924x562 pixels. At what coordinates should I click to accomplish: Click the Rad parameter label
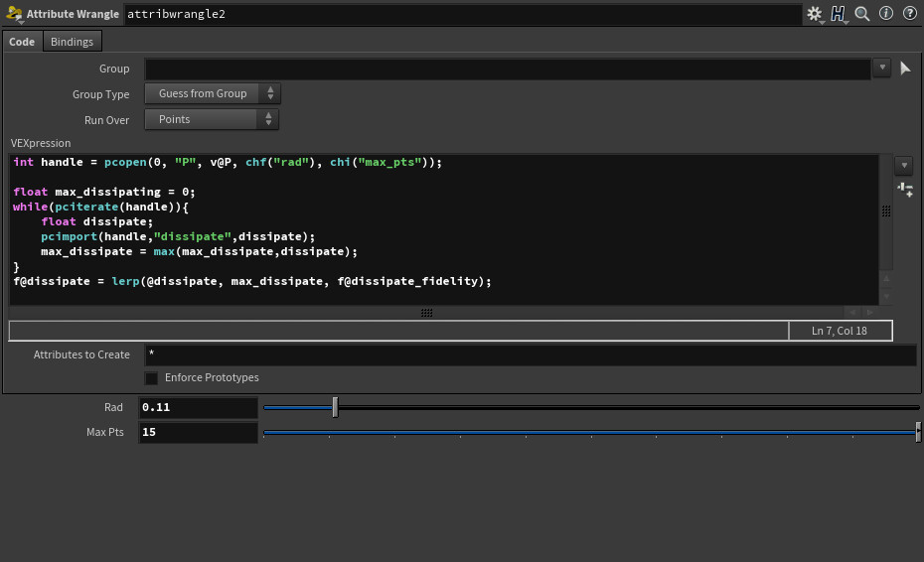point(113,408)
